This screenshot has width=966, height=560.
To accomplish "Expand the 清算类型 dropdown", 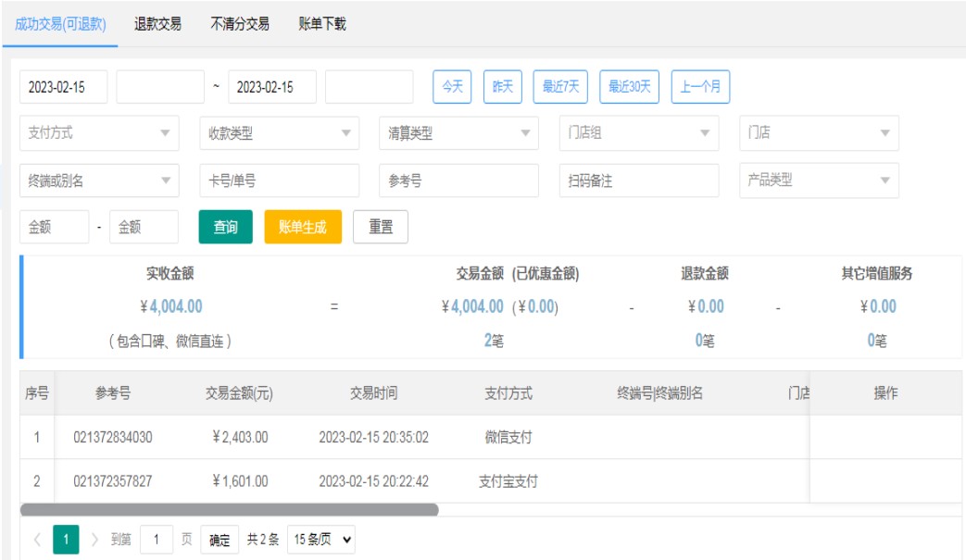I will tap(458, 133).
